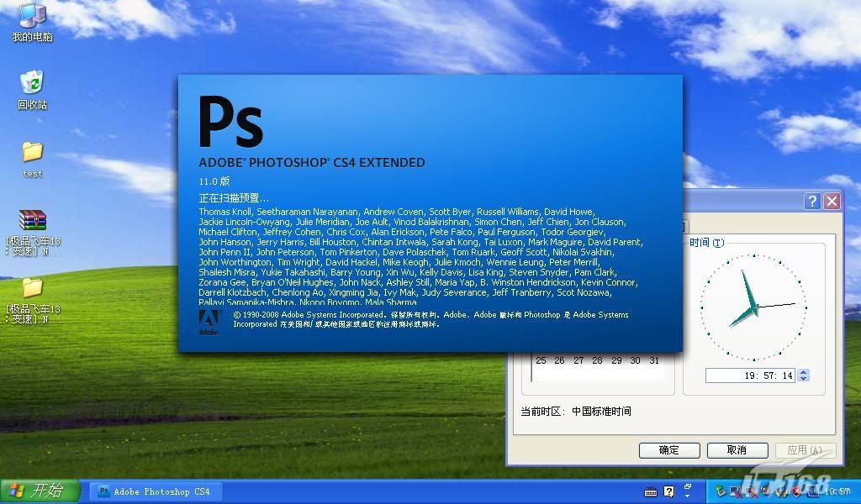Click the language bar help icon
Viewport: 861px width, 504px height.
click(x=668, y=491)
